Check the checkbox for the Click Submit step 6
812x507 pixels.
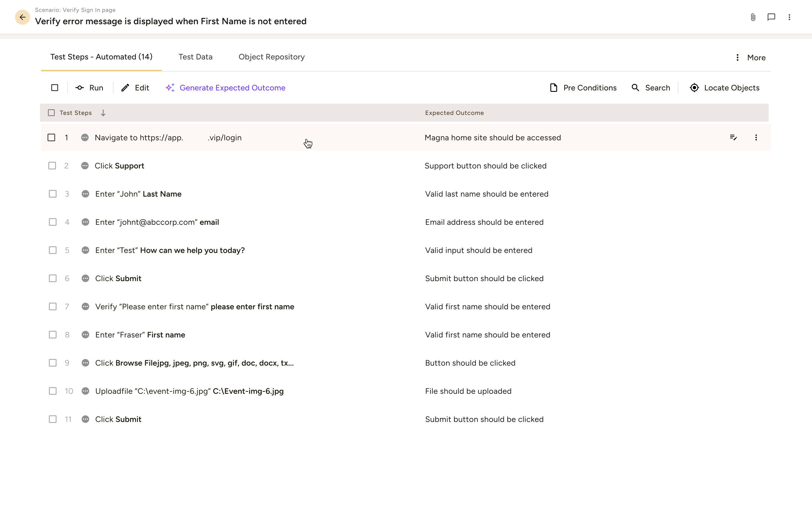click(53, 278)
